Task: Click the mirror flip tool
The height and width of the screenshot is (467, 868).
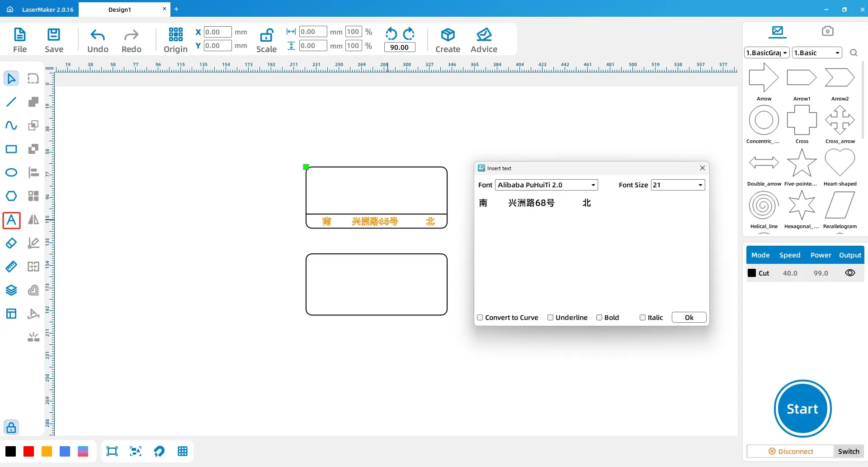Action: 33,219
